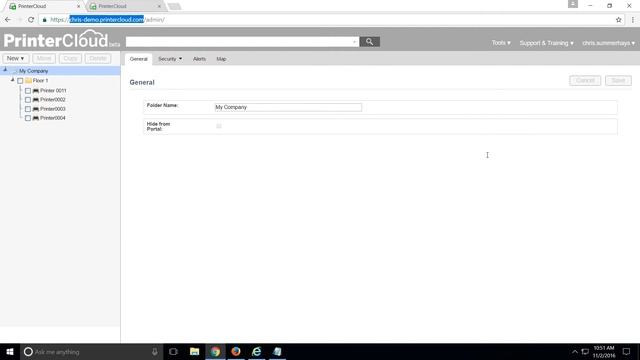Open Support & Training dropdown

pos(546,43)
